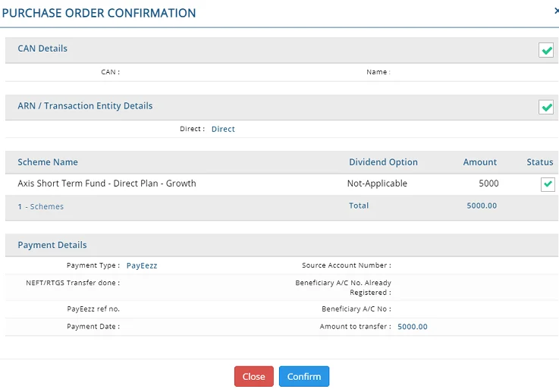Click the Dividend Option column header
559x392 pixels.
(383, 162)
